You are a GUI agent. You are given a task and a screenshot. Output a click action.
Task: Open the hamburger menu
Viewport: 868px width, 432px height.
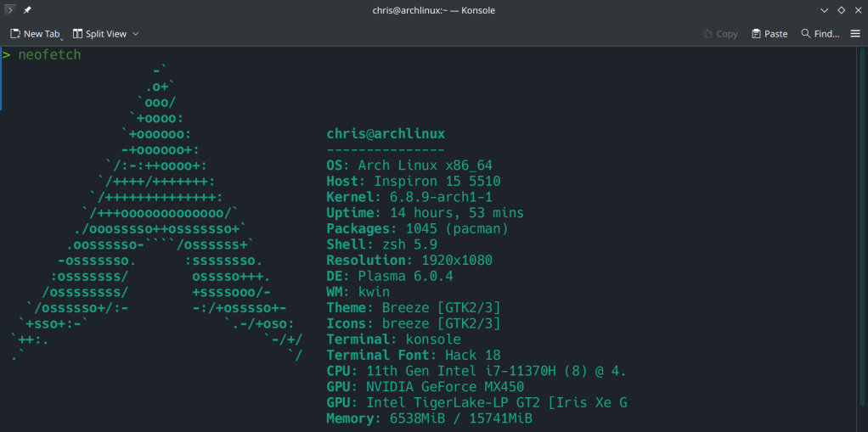coord(855,34)
